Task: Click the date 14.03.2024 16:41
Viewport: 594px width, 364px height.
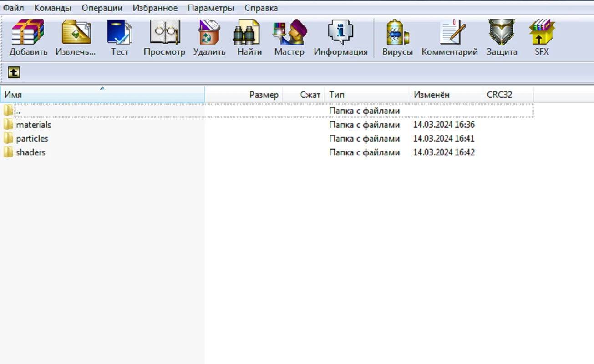Action: (x=444, y=138)
